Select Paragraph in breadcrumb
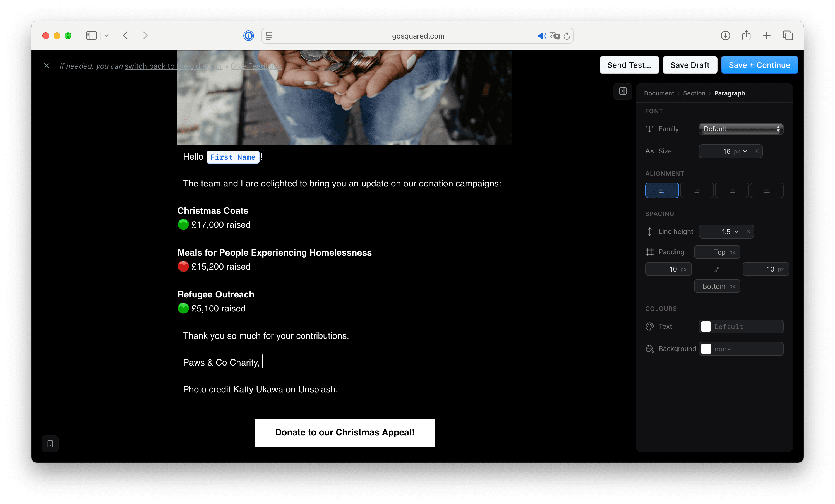The width and height of the screenshot is (835, 504). coord(729,93)
